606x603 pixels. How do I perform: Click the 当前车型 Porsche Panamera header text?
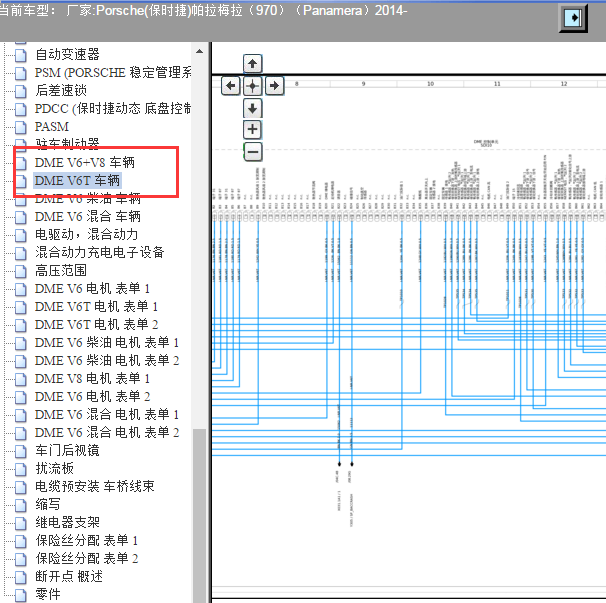click(203, 10)
